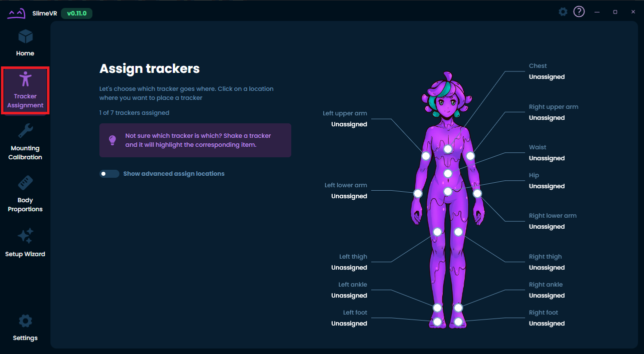Viewport: 644px width, 354px height.
Task: Select the waist tracker point on body
Action: [448, 173]
